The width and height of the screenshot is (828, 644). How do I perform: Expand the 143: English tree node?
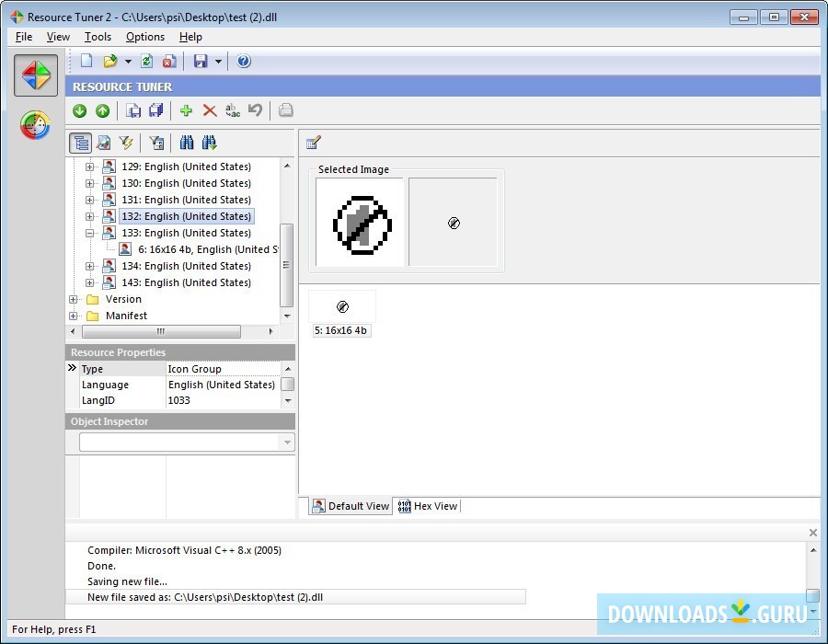pyautogui.click(x=90, y=283)
